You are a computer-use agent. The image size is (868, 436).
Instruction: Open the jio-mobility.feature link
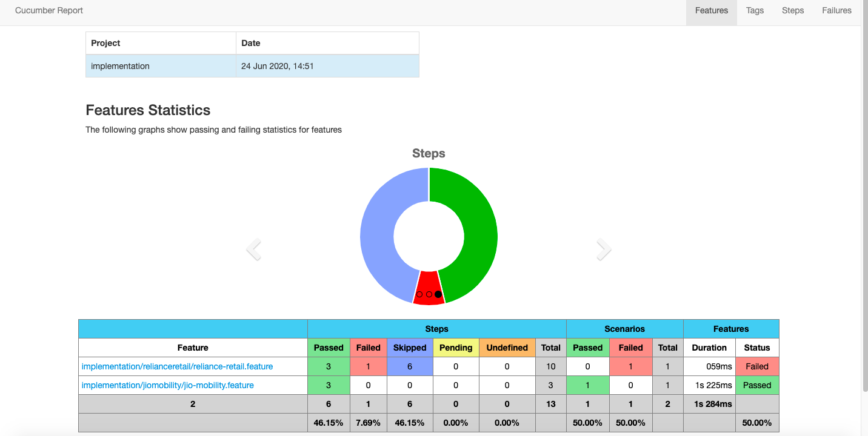pyautogui.click(x=167, y=385)
